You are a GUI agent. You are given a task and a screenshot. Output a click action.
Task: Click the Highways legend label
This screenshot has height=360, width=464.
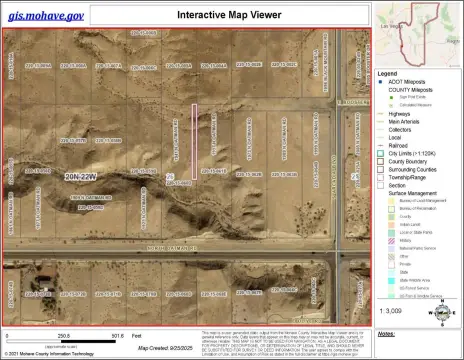point(399,114)
